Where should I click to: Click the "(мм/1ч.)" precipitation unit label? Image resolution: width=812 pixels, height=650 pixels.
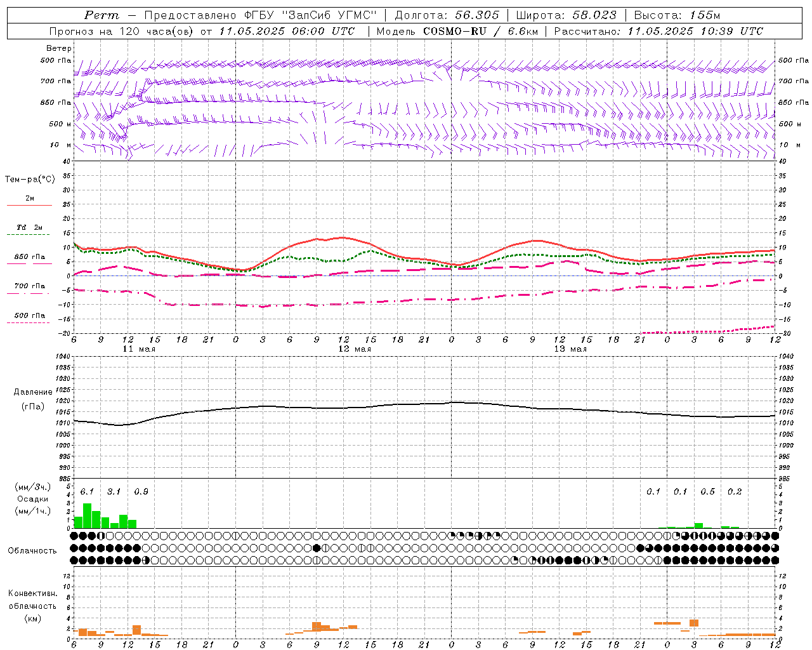tap(33, 511)
